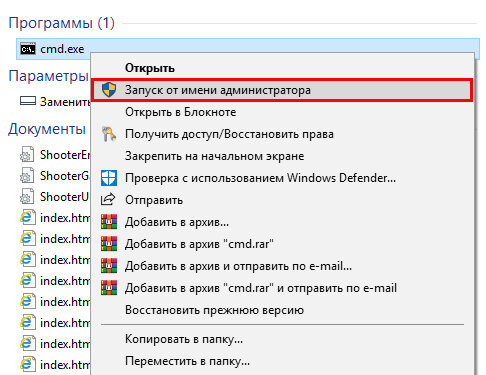Viewport: 486px width, 375px height.
Task: Click the Программы (1) group header
Action: pos(62,23)
